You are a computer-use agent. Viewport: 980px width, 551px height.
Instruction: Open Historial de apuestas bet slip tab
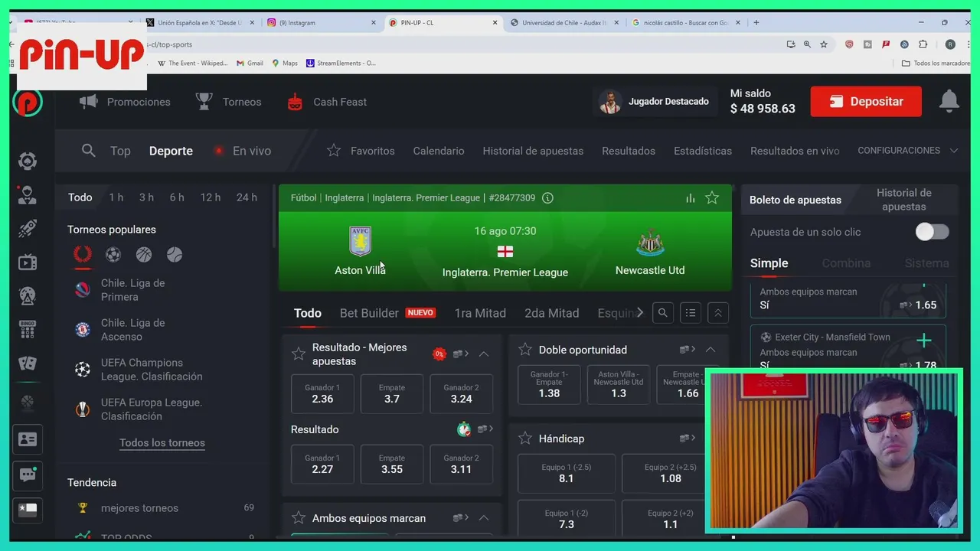coord(903,200)
